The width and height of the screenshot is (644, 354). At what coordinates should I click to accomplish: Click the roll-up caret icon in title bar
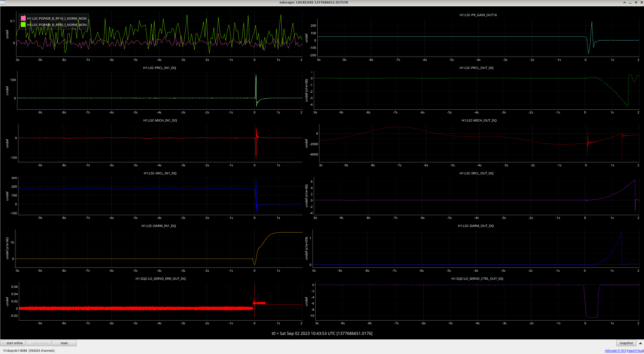click(x=624, y=3)
